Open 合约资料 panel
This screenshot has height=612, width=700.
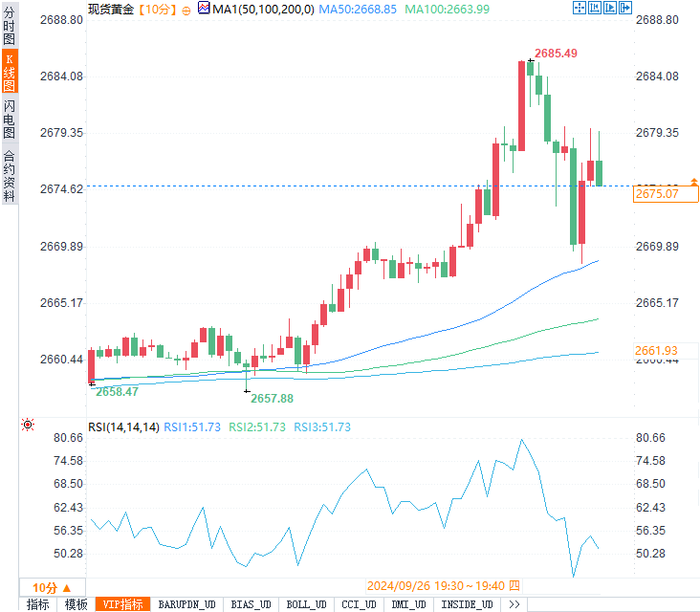10,175
